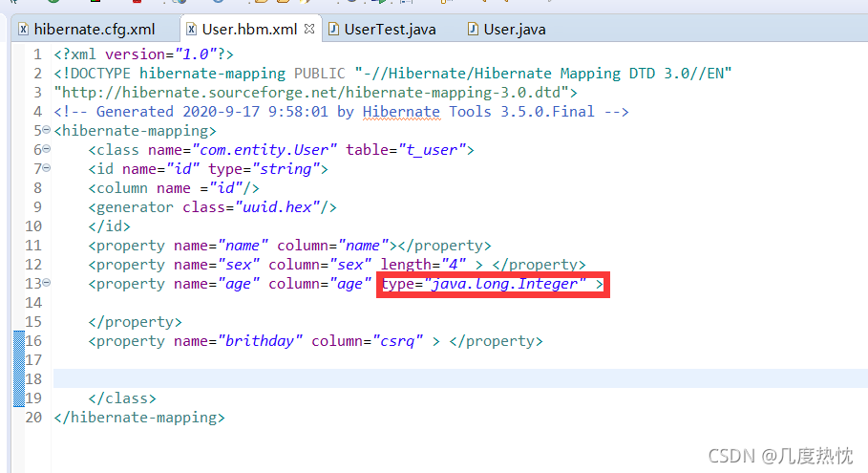
Task: Click the "sex" column value on line 12
Action: [350, 264]
